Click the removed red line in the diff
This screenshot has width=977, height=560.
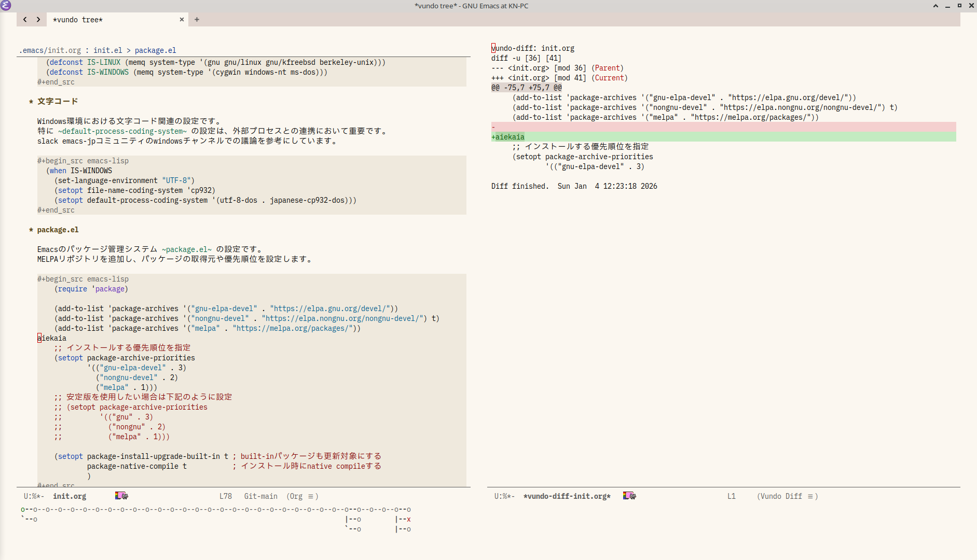pos(723,127)
